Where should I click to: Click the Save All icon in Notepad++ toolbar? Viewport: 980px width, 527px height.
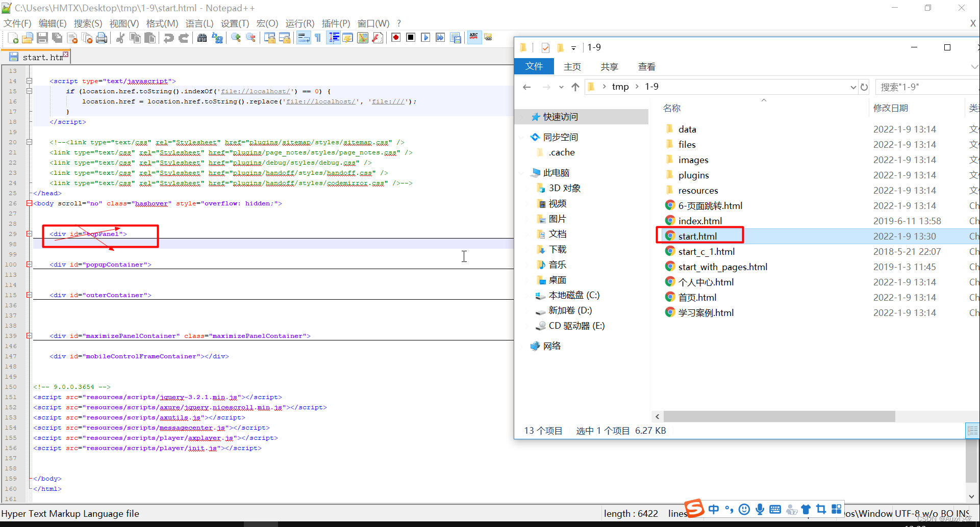(x=57, y=38)
